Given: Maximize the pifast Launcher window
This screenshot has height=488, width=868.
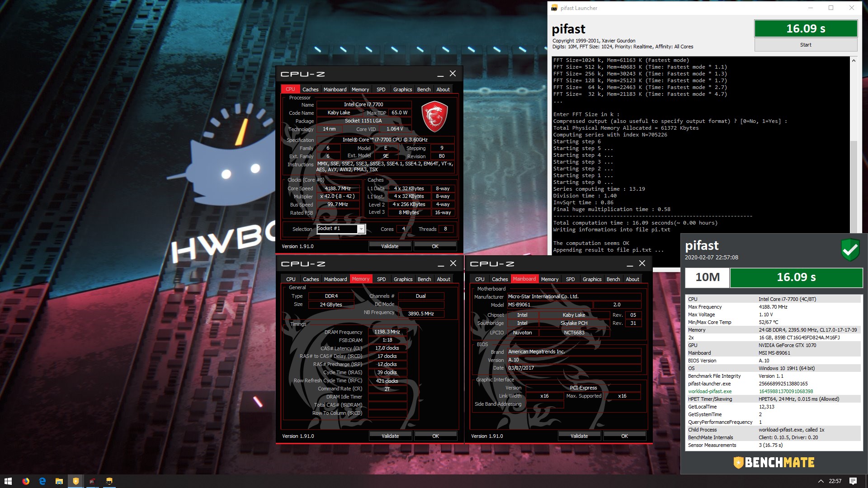Looking at the screenshot, I should coord(831,8).
